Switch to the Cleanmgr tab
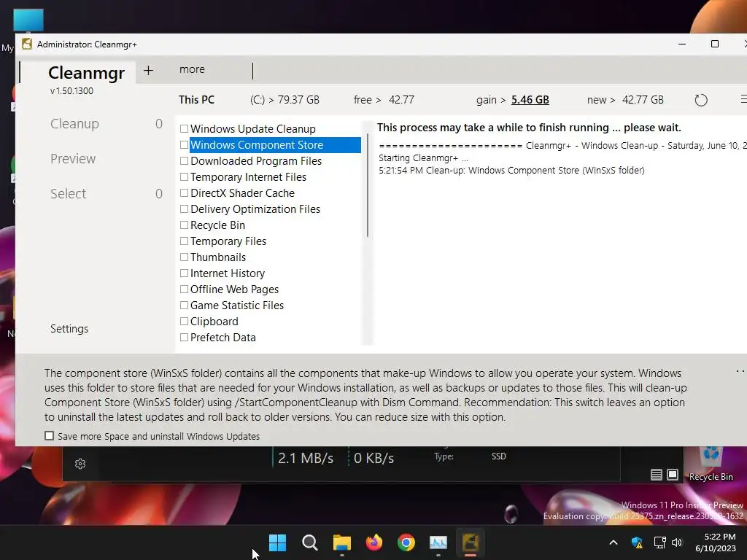Image resolution: width=747 pixels, height=560 pixels. point(86,72)
